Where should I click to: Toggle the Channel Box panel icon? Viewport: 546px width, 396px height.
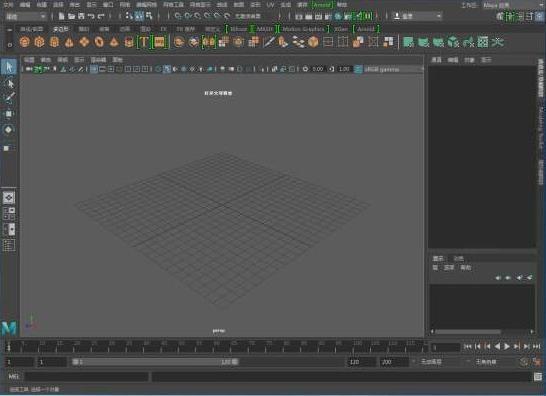539,16
